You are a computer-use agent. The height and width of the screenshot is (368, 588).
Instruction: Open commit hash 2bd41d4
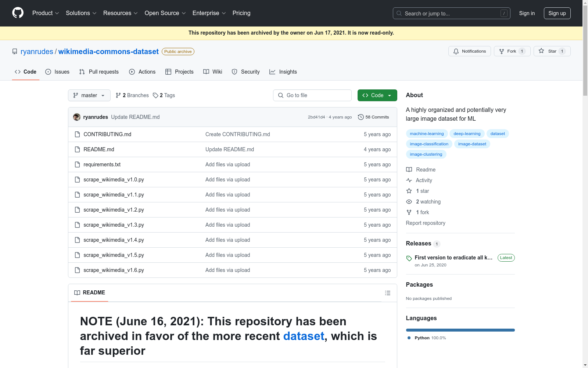click(x=316, y=117)
